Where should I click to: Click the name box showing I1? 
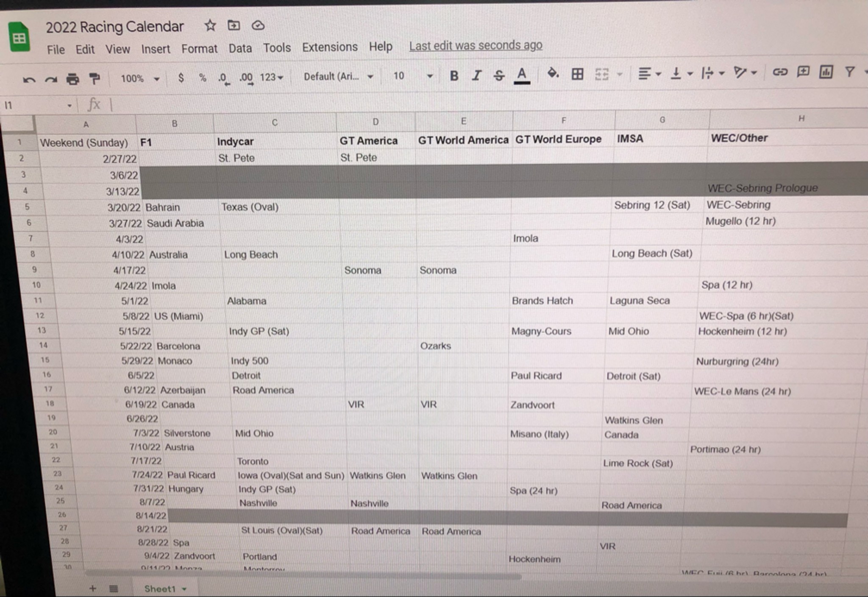tap(37, 105)
